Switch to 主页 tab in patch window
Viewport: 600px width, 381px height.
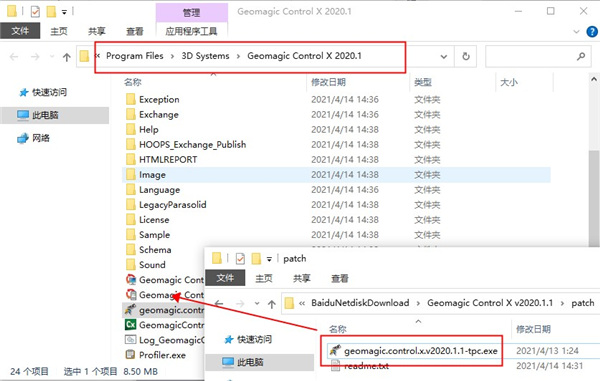(264, 278)
